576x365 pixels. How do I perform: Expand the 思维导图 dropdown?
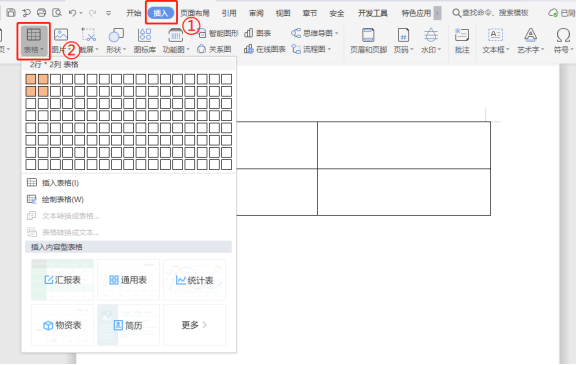tap(336, 33)
